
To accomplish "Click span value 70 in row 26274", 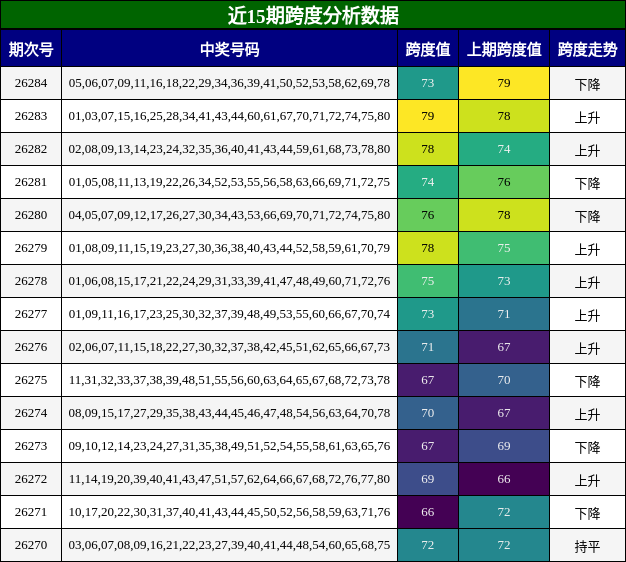I will click(x=428, y=413).
